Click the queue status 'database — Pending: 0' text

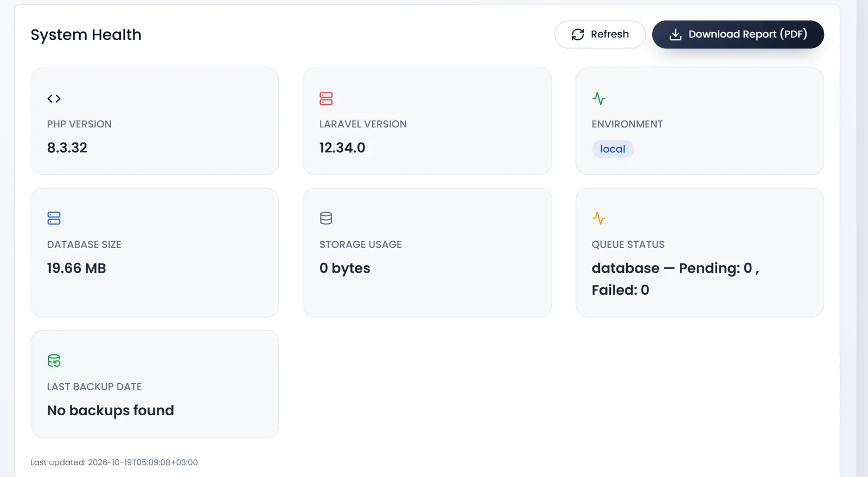[672, 268]
